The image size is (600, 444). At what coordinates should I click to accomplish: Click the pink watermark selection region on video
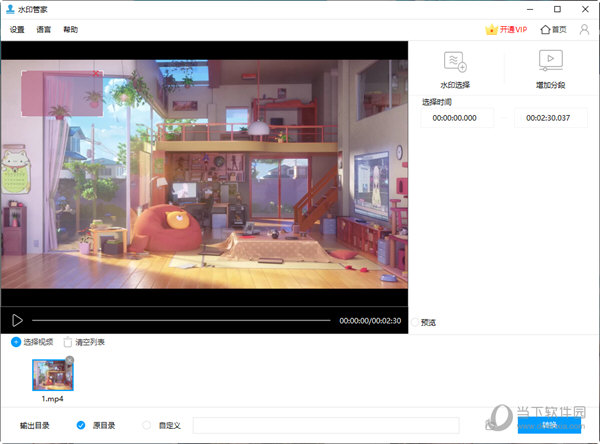(62, 94)
